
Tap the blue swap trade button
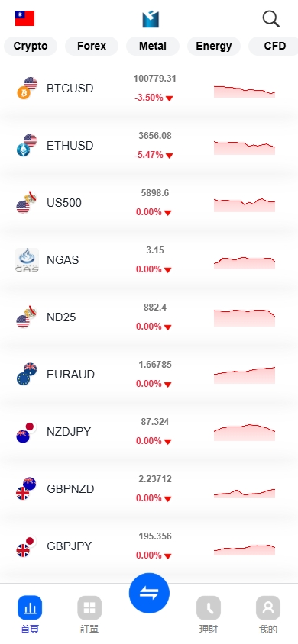click(149, 593)
